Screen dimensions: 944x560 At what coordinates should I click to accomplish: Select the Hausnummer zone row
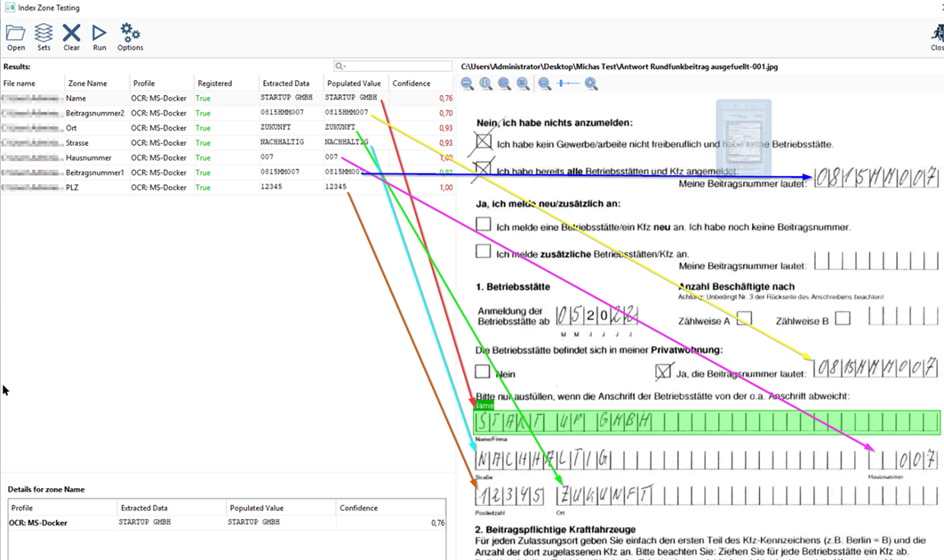[87, 157]
